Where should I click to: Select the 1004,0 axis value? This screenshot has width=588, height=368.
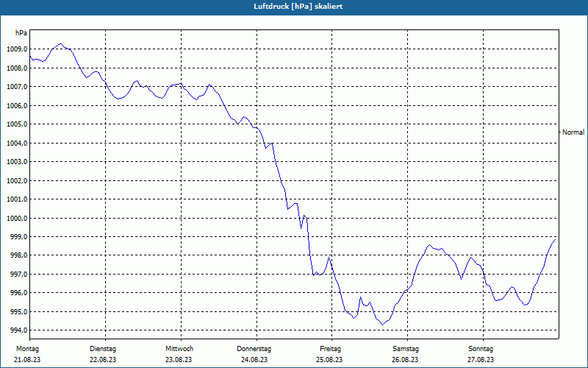point(16,144)
